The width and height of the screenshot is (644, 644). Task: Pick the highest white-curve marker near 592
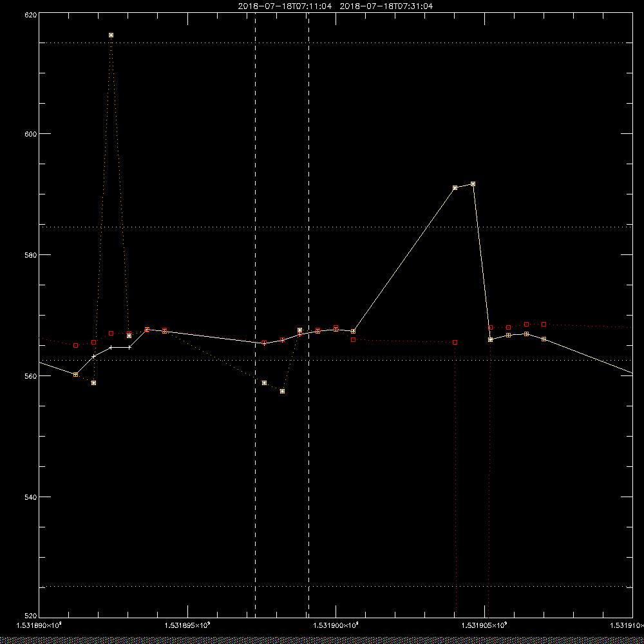[x=473, y=184]
